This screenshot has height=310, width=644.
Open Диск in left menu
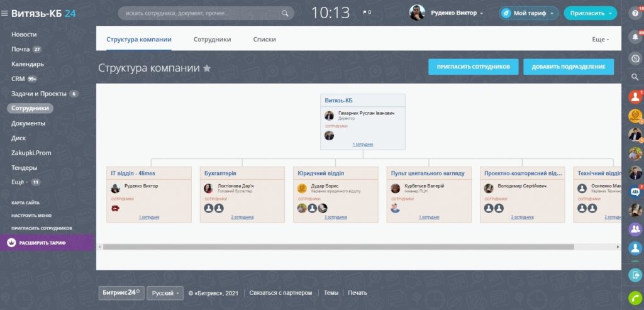18,138
